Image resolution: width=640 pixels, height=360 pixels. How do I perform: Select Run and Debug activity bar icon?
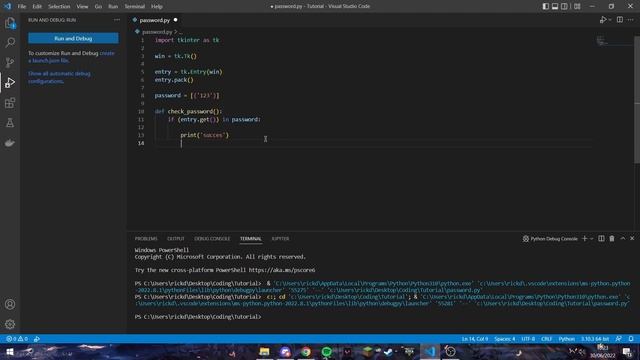(x=10, y=82)
